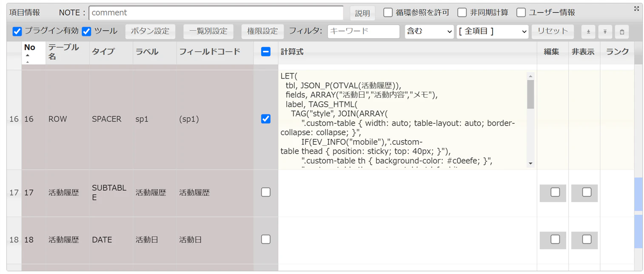Click the upload (import) arrow icon

(605, 31)
